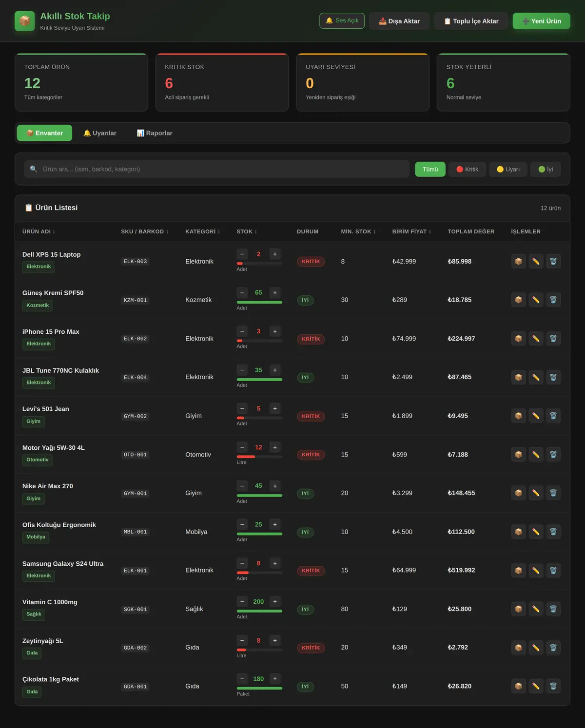585x728 pixels.
Task: Sort products by Stok column
Action: [247, 231]
